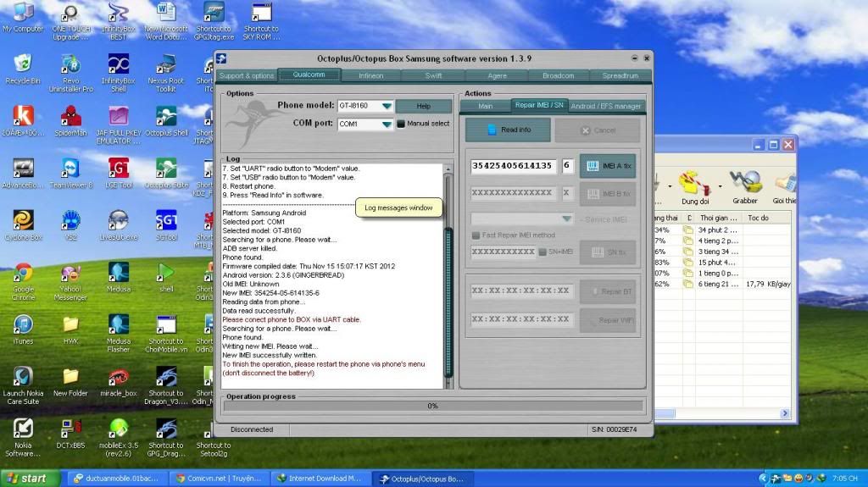The height and width of the screenshot is (487, 868).
Task: Open the Support & options tab
Action: tap(247, 76)
